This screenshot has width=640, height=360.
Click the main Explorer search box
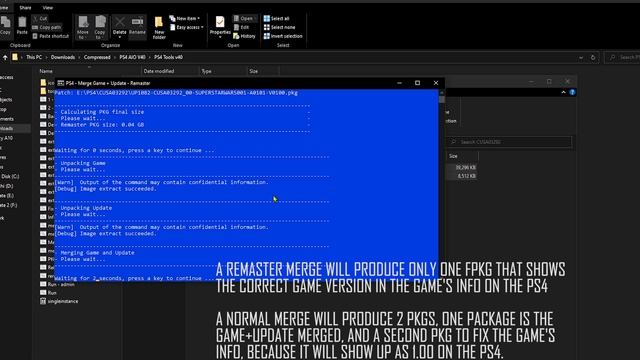[623, 58]
